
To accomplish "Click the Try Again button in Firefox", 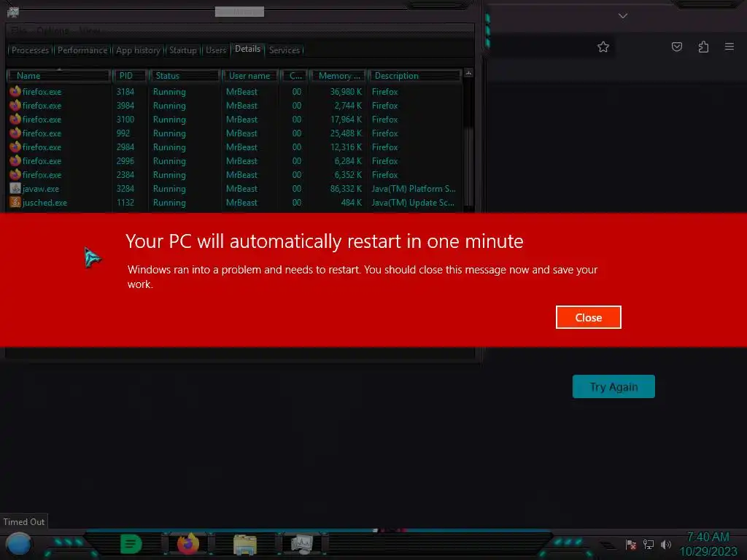I will coord(614,386).
